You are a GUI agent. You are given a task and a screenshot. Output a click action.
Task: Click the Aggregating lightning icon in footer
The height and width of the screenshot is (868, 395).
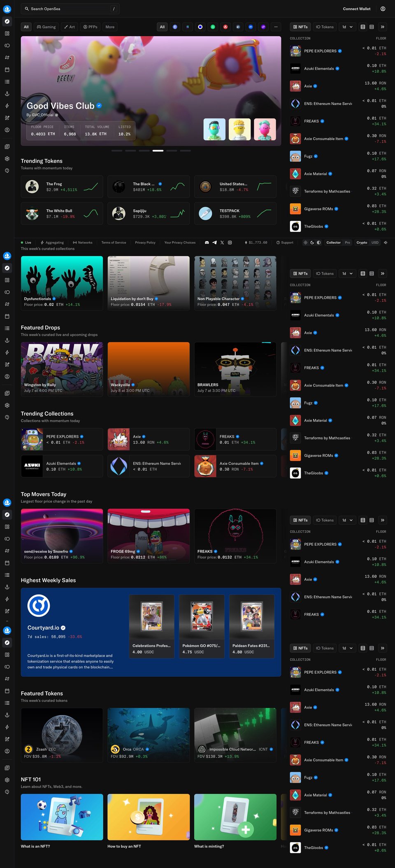pyautogui.click(x=42, y=243)
